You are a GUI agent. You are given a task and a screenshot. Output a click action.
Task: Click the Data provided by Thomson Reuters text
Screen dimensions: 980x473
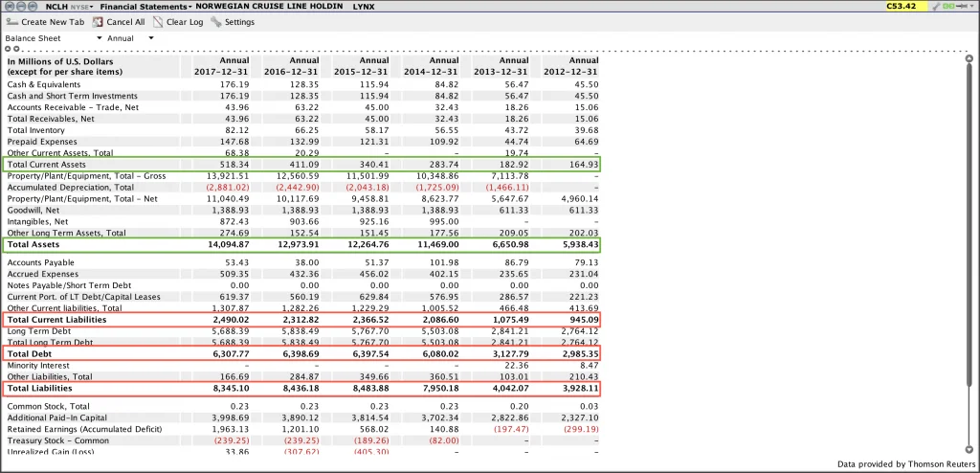coord(905,464)
